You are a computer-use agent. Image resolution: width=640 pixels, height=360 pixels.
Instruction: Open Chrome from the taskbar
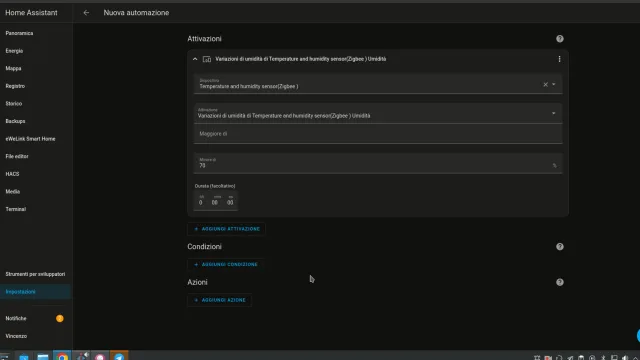tap(62, 356)
